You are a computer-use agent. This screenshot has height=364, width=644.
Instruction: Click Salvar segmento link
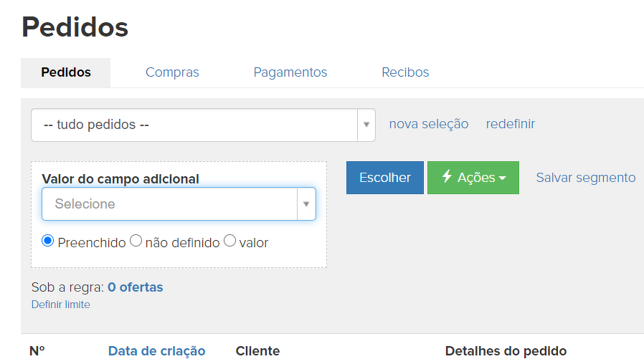[x=586, y=178]
